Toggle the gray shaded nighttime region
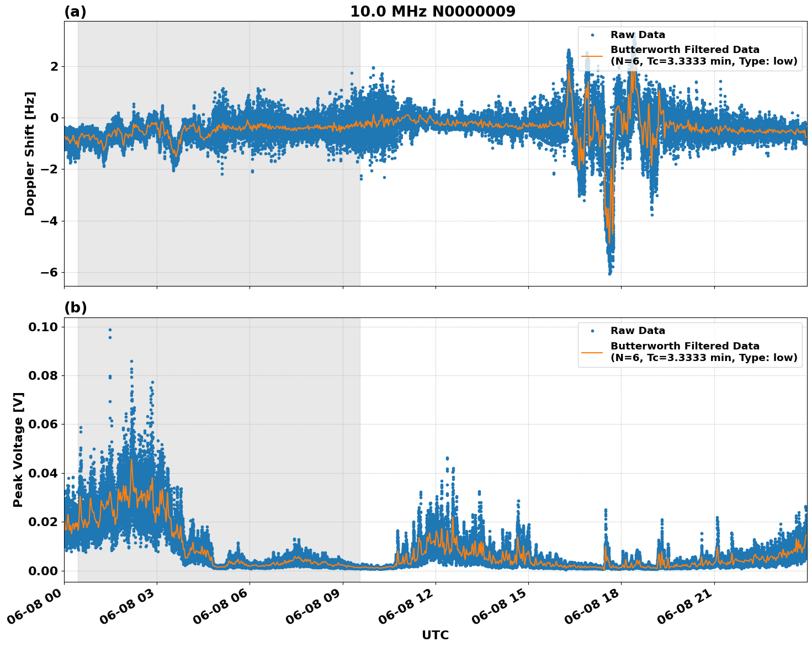Image resolution: width=812 pixels, height=647 pixels. click(x=221, y=248)
